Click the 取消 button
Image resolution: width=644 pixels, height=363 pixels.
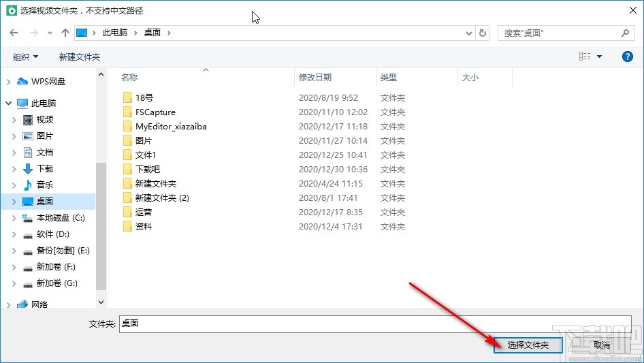pyautogui.click(x=602, y=345)
